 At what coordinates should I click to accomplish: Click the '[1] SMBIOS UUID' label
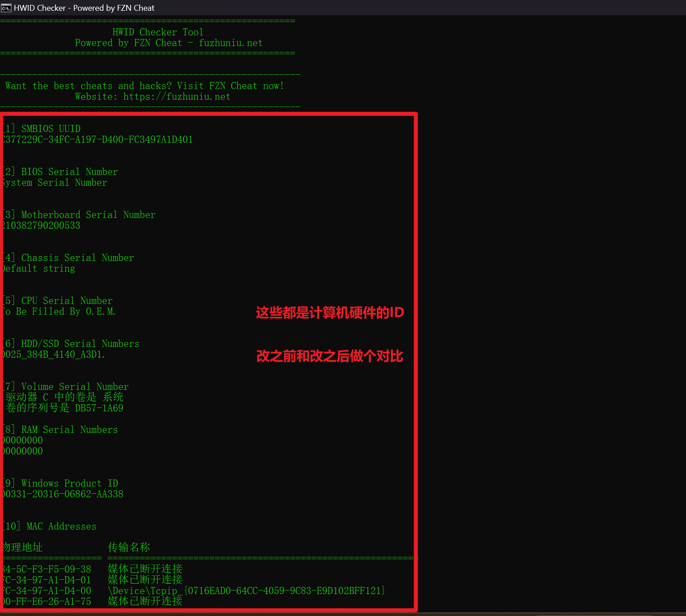pyautogui.click(x=41, y=129)
